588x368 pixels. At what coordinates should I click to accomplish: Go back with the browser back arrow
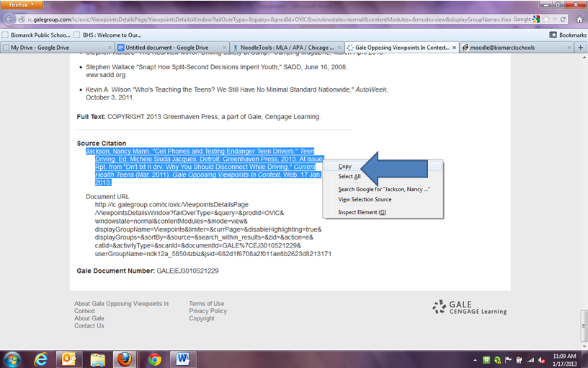pyautogui.click(x=9, y=19)
